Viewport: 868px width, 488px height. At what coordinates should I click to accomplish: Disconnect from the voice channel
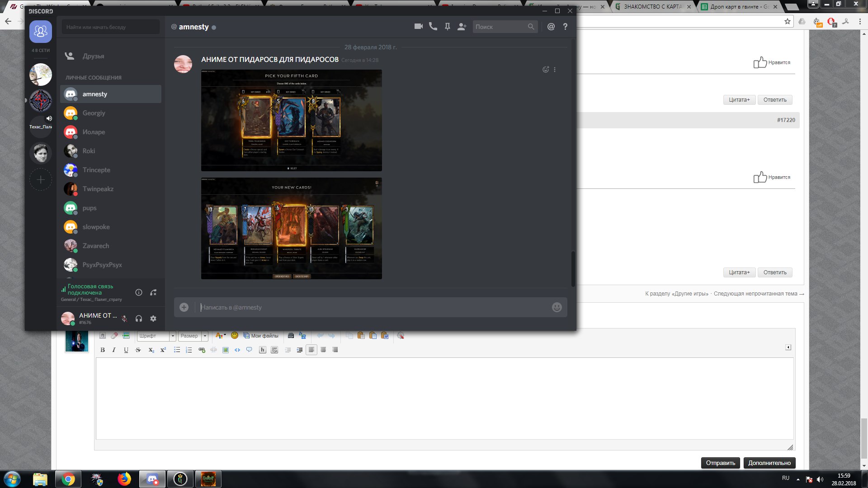(153, 292)
